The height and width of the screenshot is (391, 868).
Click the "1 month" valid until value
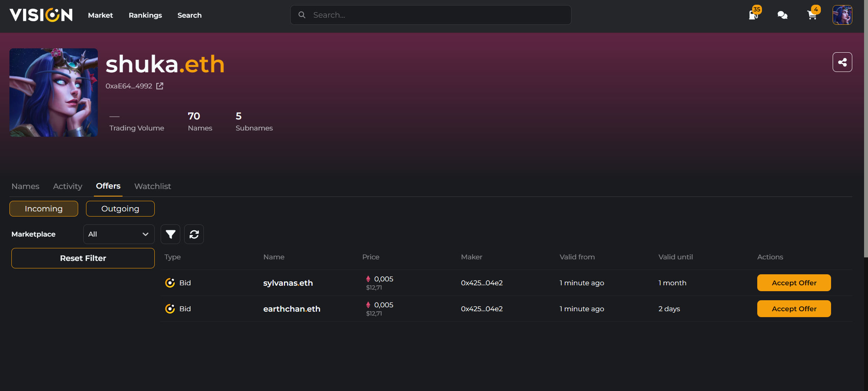672,283
